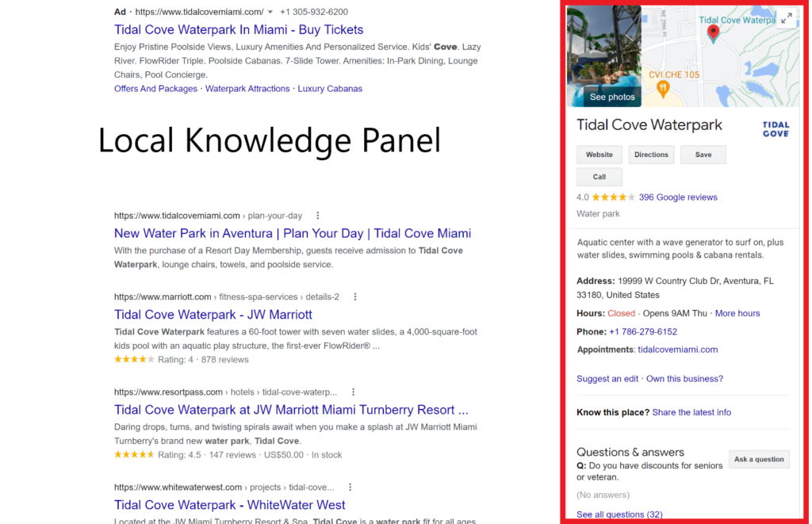Screen dimensions: 812x524
Task: Open See all questions (32) link
Action: point(619,514)
